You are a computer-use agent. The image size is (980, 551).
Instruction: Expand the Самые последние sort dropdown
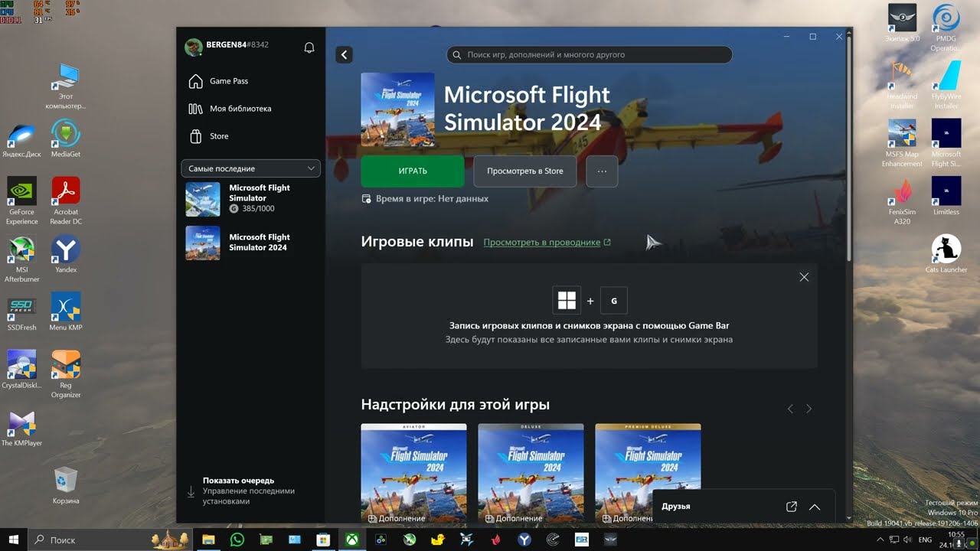(x=251, y=168)
